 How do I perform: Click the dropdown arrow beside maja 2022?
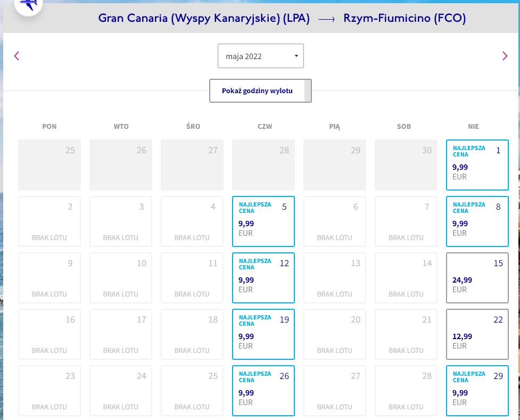(296, 56)
